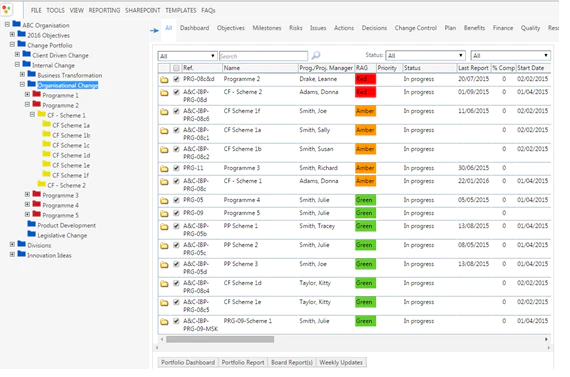Switch to the Milestones tab
Viewport: 570px width, 377px height.
[267, 28]
